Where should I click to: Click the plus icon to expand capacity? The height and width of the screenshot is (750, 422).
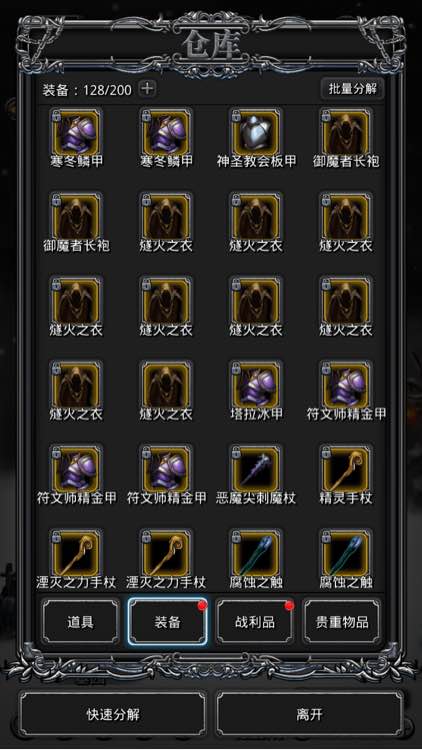point(147,88)
